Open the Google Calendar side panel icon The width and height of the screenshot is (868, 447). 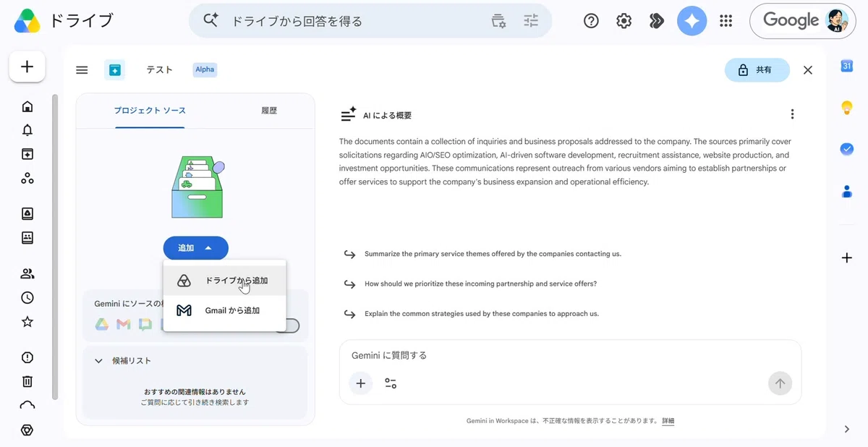click(x=847, y=66)
